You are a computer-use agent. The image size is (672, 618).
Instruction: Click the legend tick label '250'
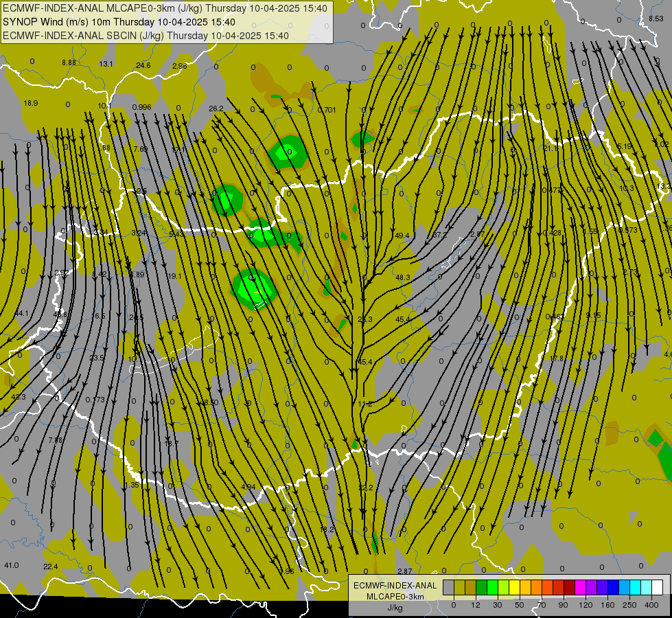point(629,605)
